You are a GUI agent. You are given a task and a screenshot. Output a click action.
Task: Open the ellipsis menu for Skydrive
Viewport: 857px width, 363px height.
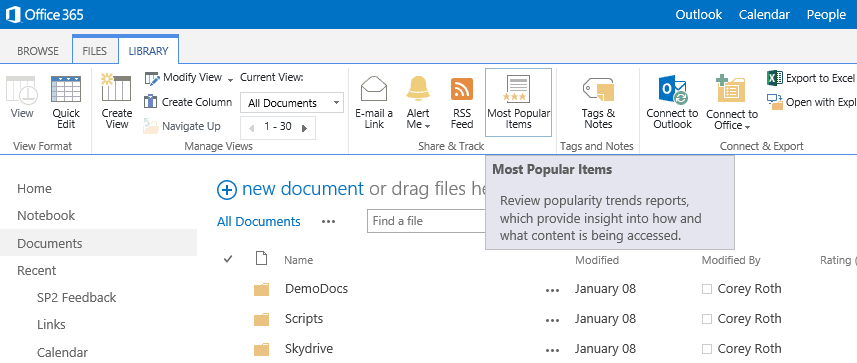pos(553,350)
